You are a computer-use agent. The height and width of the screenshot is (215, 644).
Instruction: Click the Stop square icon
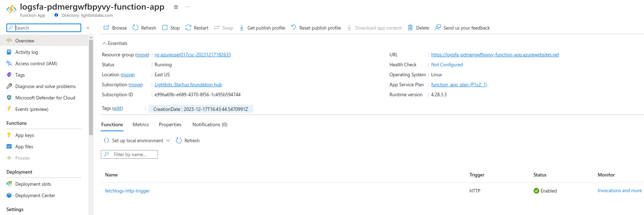point(165,28)
